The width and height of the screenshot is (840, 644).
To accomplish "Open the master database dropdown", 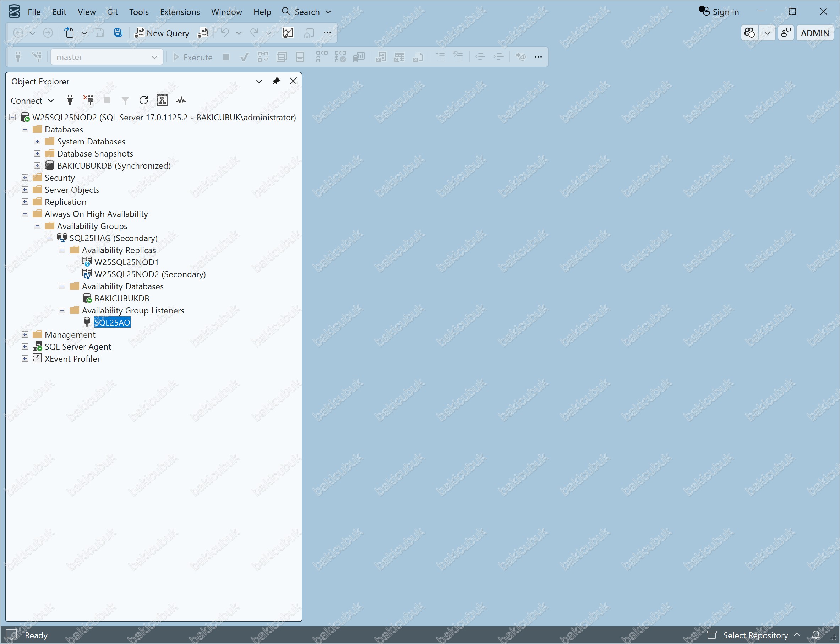I will pyautogui.click(x=107, y=57).
